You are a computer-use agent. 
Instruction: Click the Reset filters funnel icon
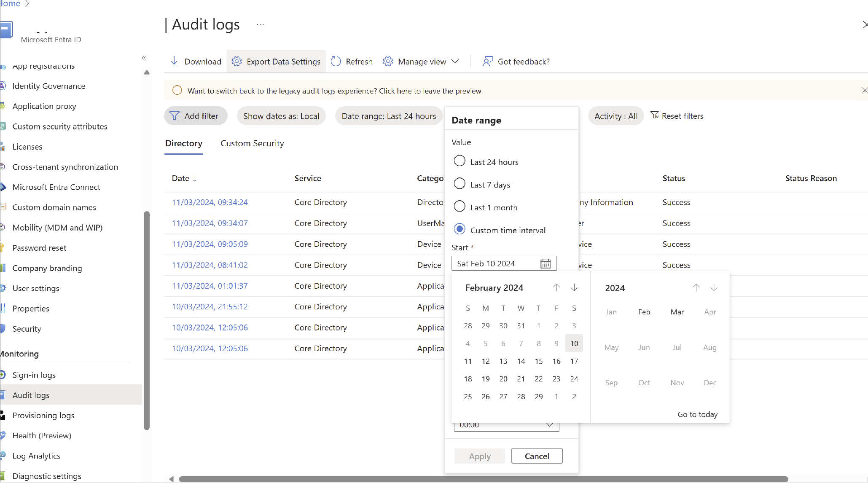(x=654, y=115)
